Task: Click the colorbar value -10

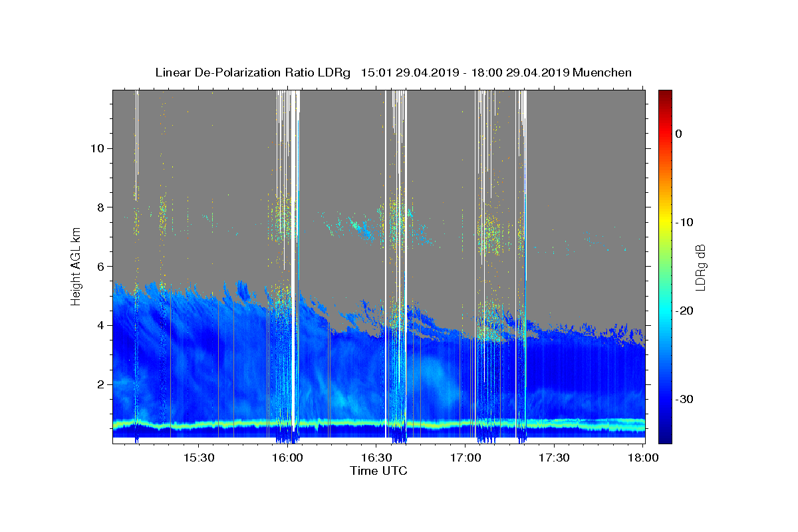Action: click(683, 222)
